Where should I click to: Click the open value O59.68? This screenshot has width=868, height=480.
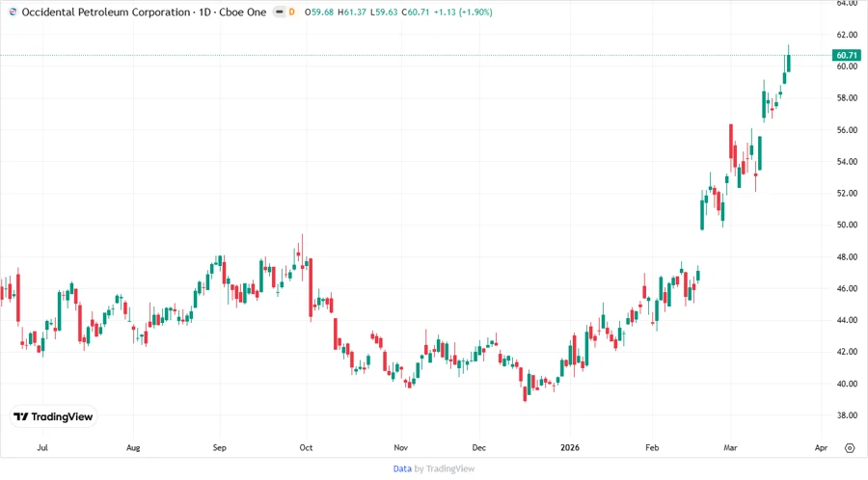click(x=319, y=12)
